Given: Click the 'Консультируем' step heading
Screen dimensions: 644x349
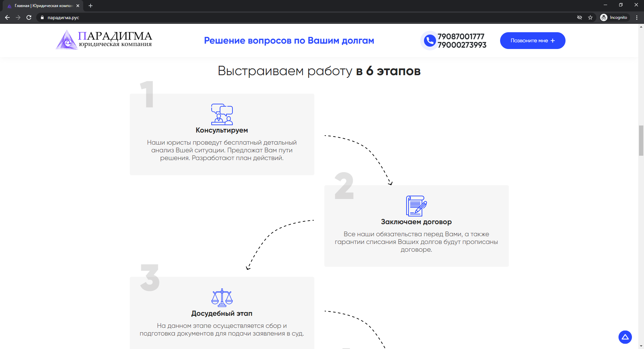Looking at the screenshot, I should (x=222, y=130).
